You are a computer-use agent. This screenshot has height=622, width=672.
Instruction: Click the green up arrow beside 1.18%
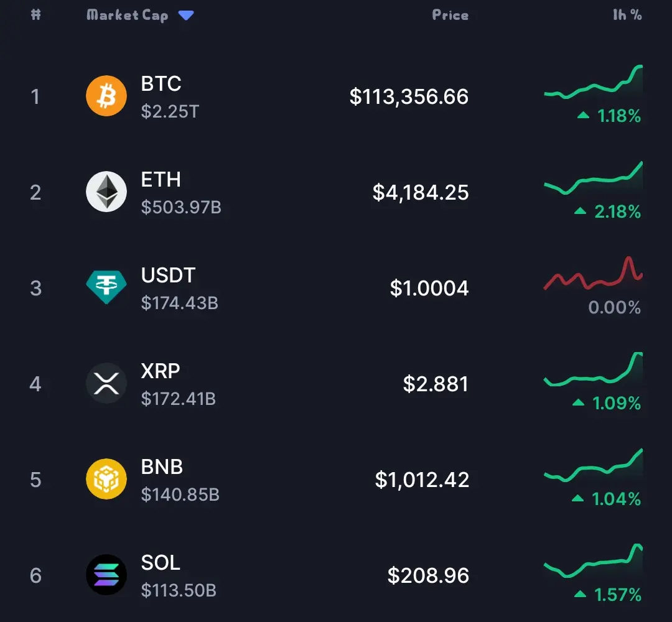[x=583, y=115]
